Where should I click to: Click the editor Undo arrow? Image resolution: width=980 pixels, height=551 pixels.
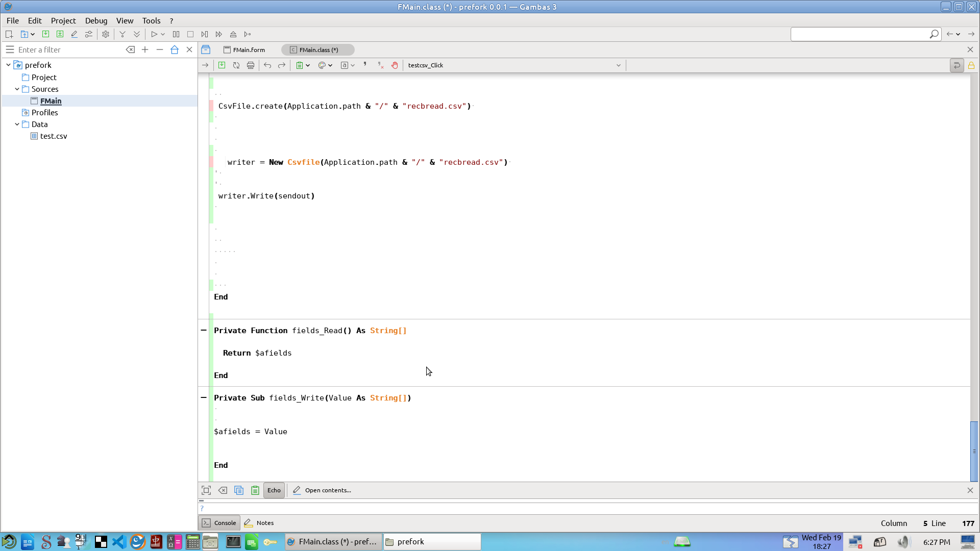pos(267,65)
